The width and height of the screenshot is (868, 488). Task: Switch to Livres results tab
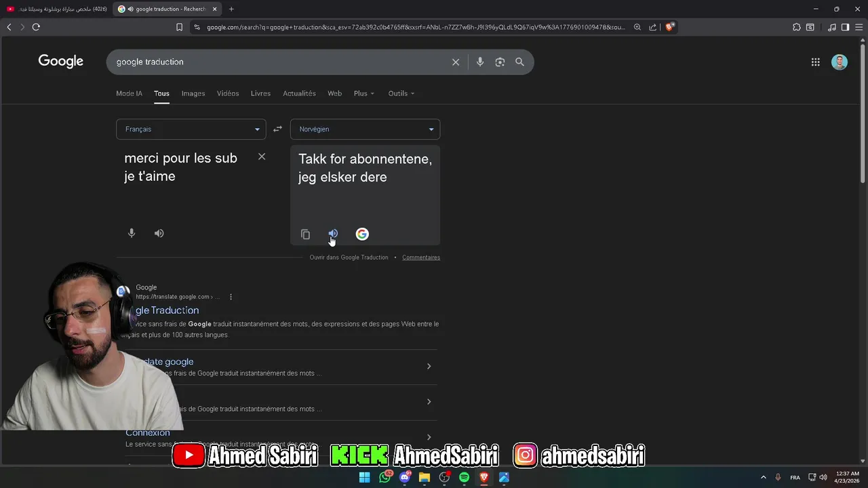pyautogui.click(x=260, y=94)
